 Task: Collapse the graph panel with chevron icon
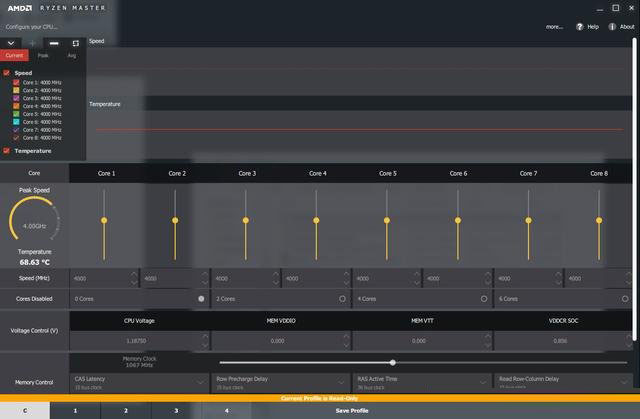click(x=11, y=43)
